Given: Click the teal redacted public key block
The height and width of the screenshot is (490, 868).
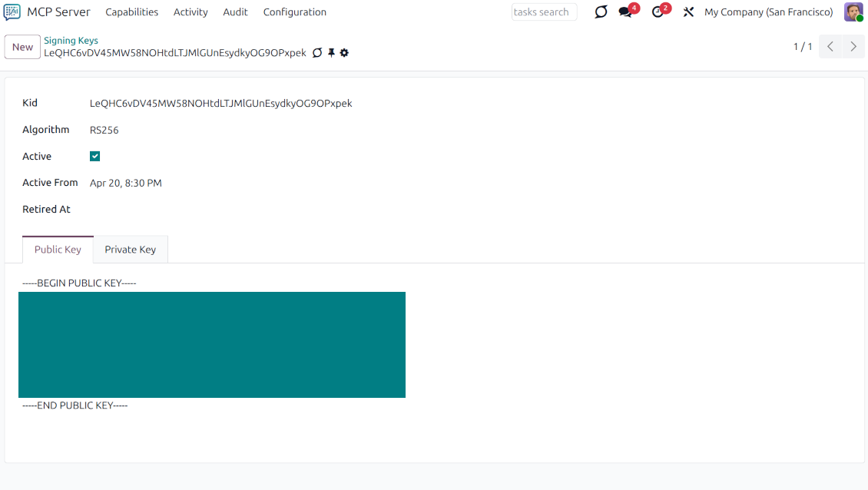Looking at the screenshot, I should (x=212, y=344).
